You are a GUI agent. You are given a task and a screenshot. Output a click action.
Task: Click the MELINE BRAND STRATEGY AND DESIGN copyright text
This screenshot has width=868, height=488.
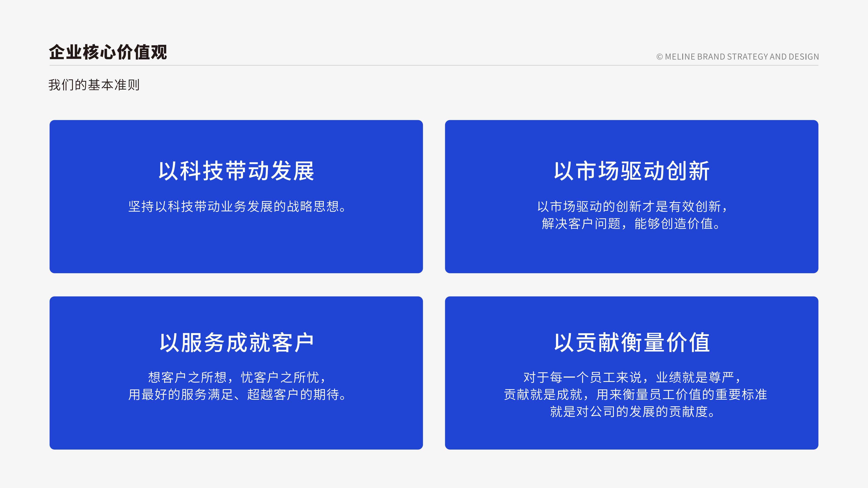(x=738, y=57)
